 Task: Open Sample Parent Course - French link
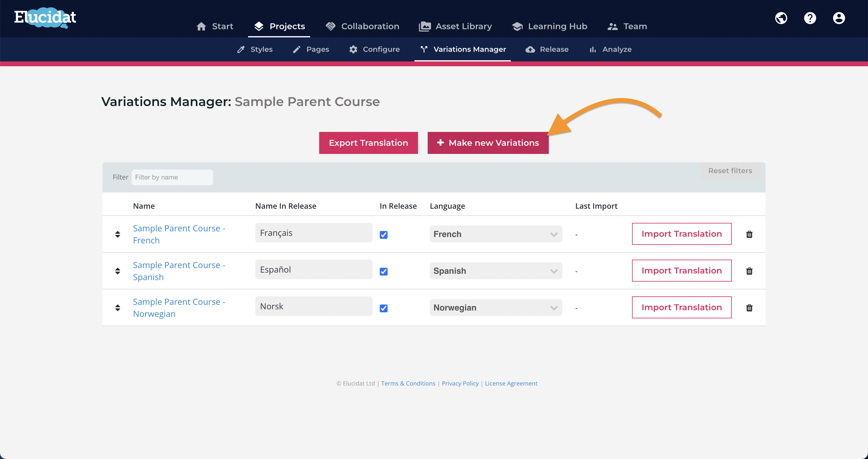point(179,234)
